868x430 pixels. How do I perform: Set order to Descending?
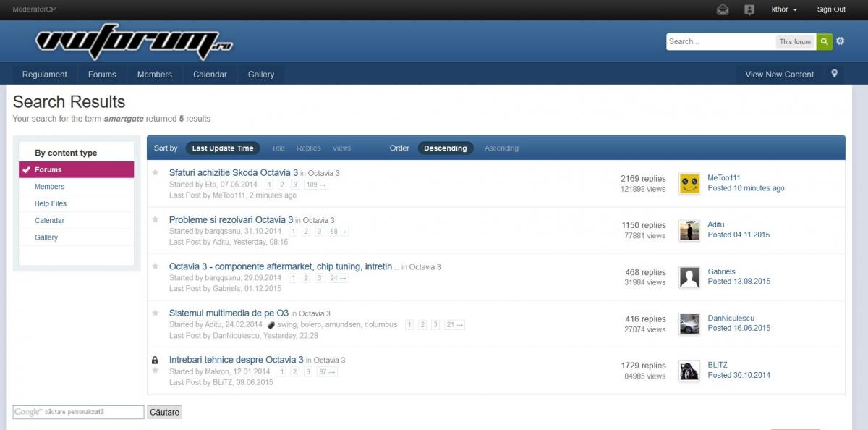446,148
